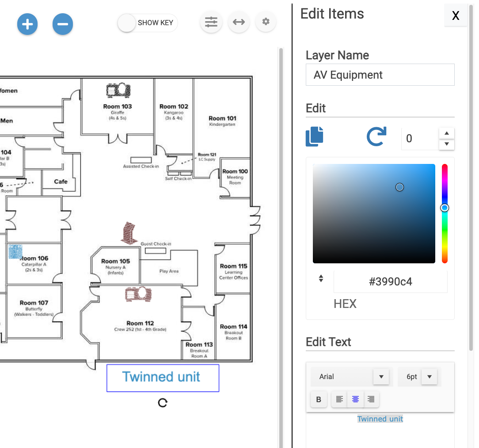Viewport: 479px width, 448px height.
Task: Click the blue zoom in plus button
Action: (27, 24)
